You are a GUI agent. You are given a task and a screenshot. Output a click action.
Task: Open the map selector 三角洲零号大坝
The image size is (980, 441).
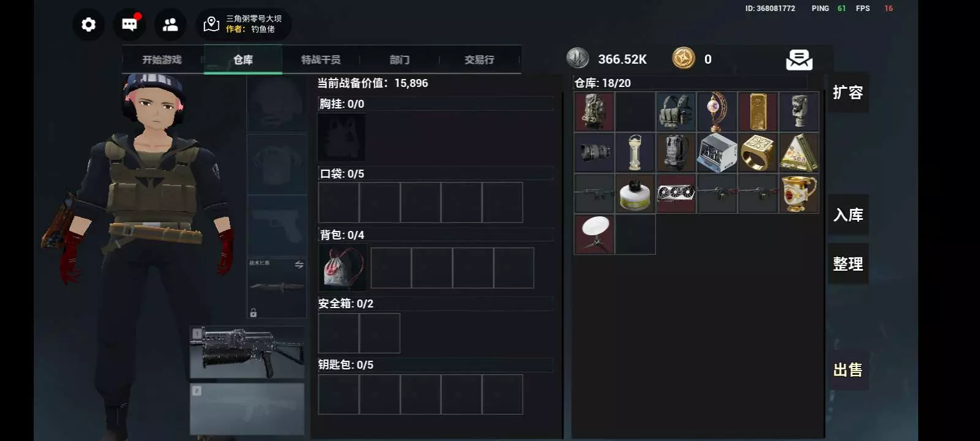pos(244,24)
